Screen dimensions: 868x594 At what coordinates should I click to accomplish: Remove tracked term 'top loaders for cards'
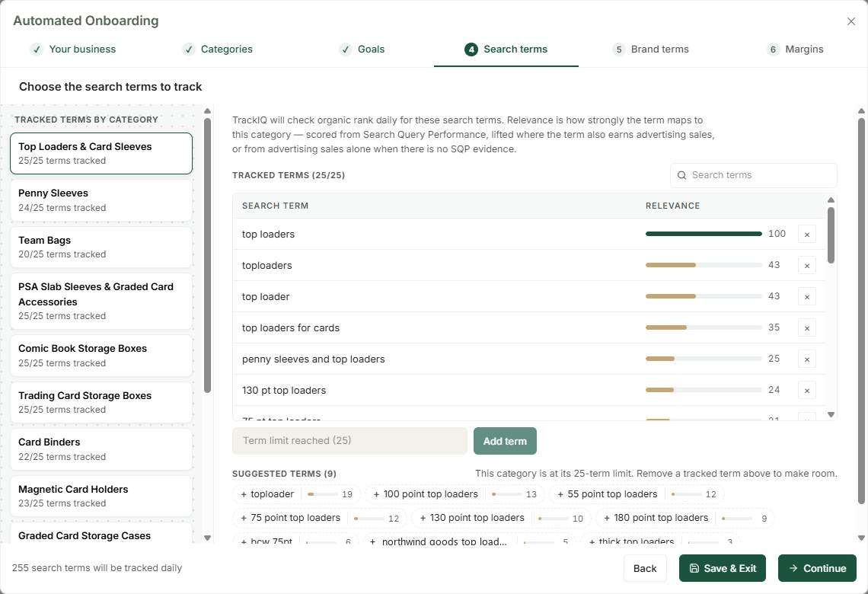click(807, 327)
